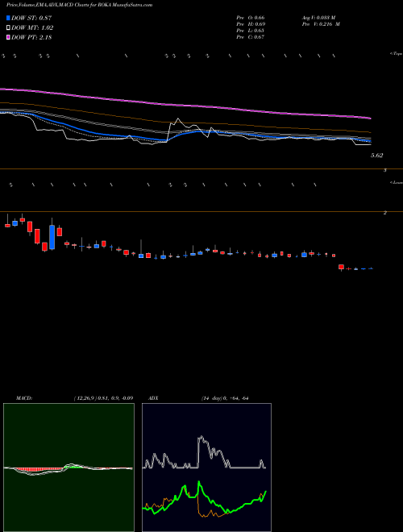Click the 'Pre V: 0.216 M' value

[x=321, y=24]
